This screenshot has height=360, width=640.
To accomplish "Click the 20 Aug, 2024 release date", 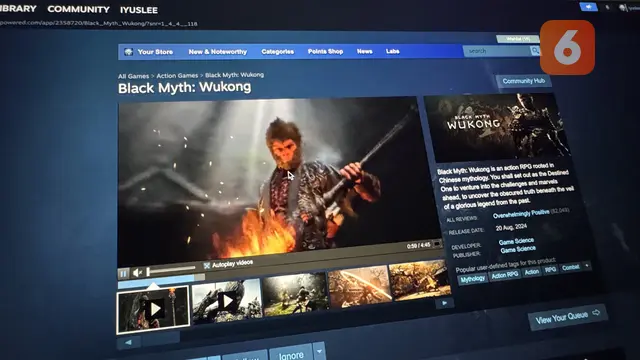I will (x=511, y=227).
